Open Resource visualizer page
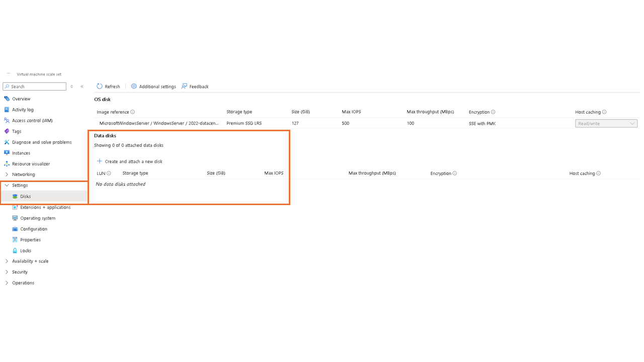The height and width of the screenshot is (362, 644). coord(31,164)
